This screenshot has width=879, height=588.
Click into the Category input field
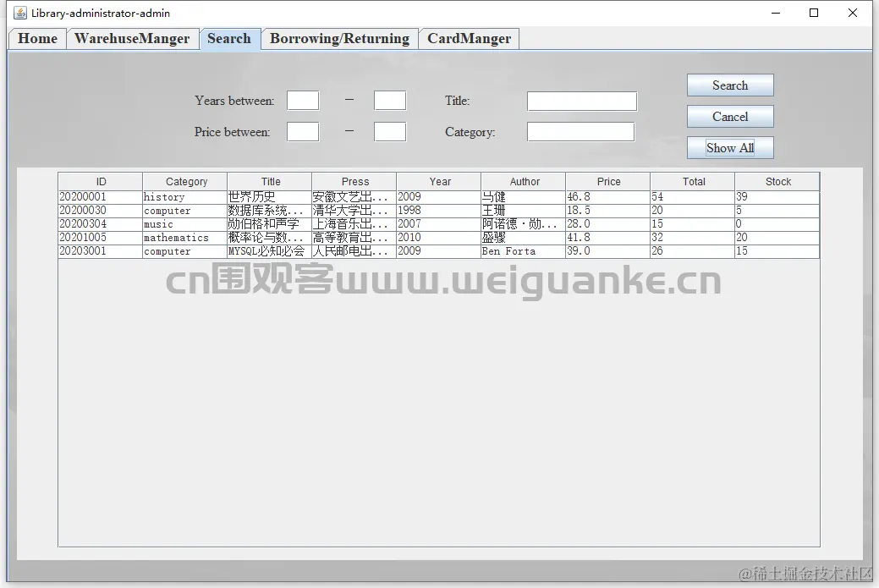coord(580,132)
